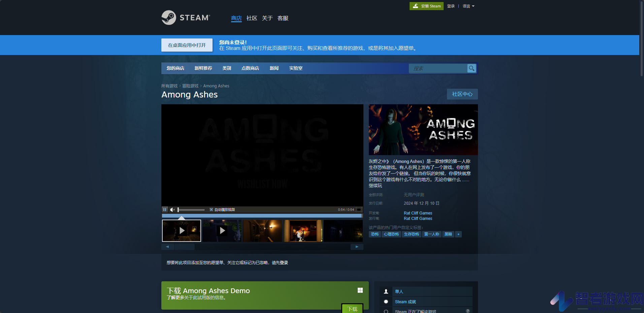The width and height of the screenshot is (644, 313).
Task: Open the 社区 top navigation item
Action: tap(252, 18)
